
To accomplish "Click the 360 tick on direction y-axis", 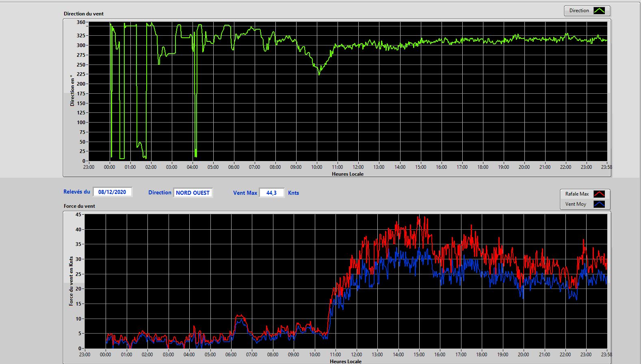I will [x=81, y=22].
